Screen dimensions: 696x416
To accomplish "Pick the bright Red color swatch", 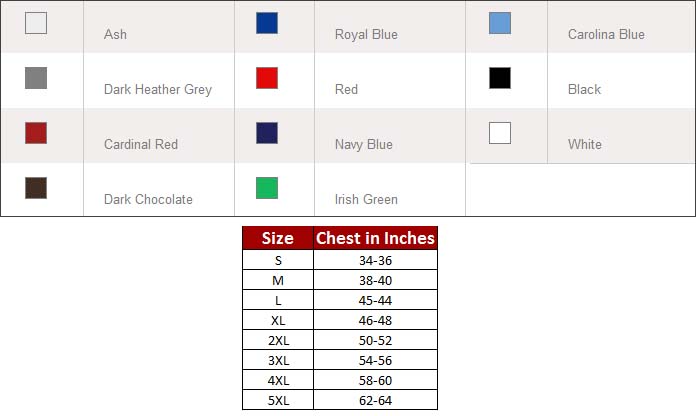I will 267,78.
